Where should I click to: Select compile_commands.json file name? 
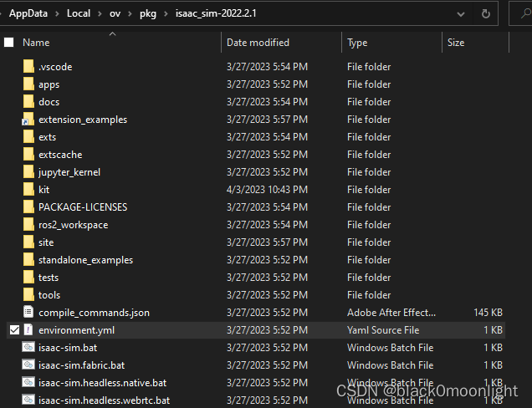(94, 313)
